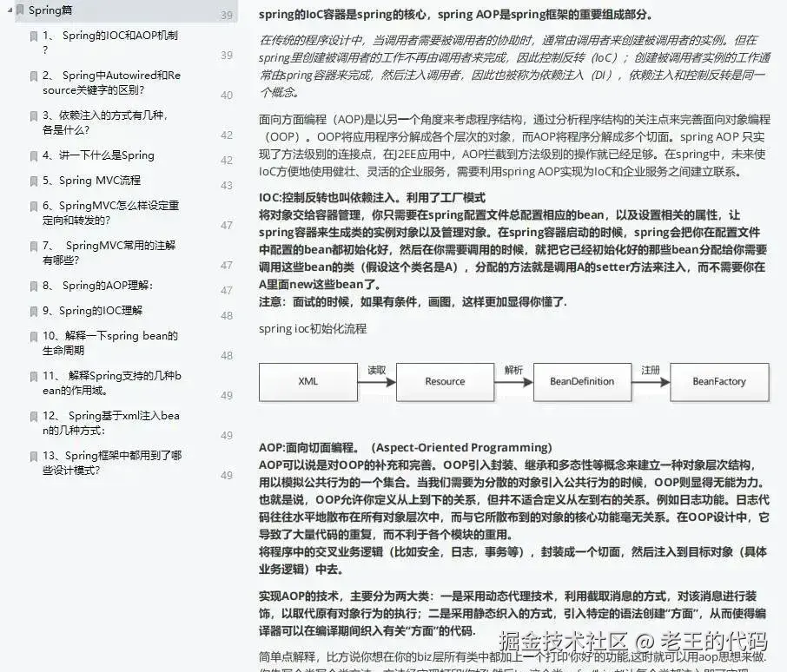This screenshot has width=787, height=672.
Task: Click the BeanDefinition box in the diagram
Action: coord(582,382)
